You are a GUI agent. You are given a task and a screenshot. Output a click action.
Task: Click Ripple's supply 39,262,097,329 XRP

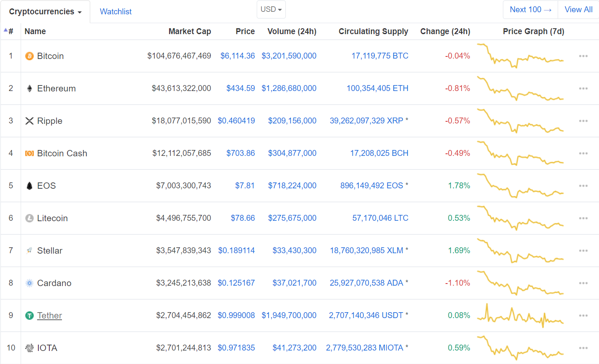click(x=366, y=121)
